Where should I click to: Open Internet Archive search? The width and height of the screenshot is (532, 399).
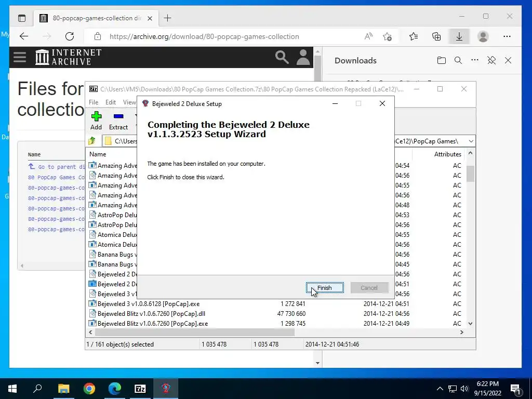(x=282, y=57)
